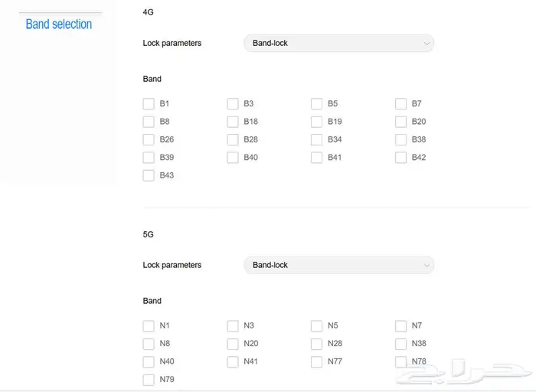The image size is (536, 392).
Task: Toggle the B40 band checkbox
Action: [x=233, y=158]
